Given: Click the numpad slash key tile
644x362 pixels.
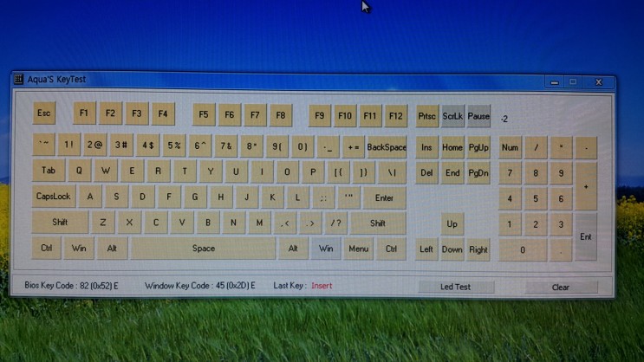Looking at the screenshot, I should 536,148.
